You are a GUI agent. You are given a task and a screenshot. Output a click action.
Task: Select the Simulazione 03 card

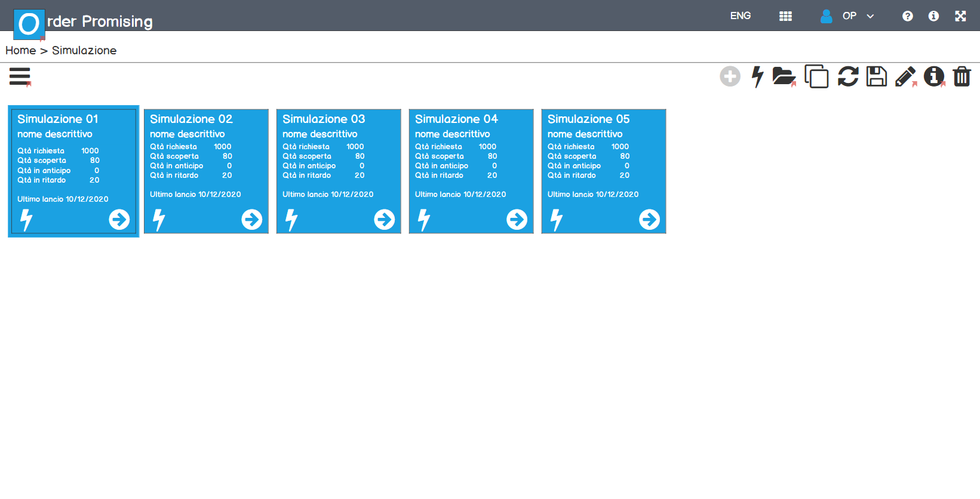coord(339,171)
